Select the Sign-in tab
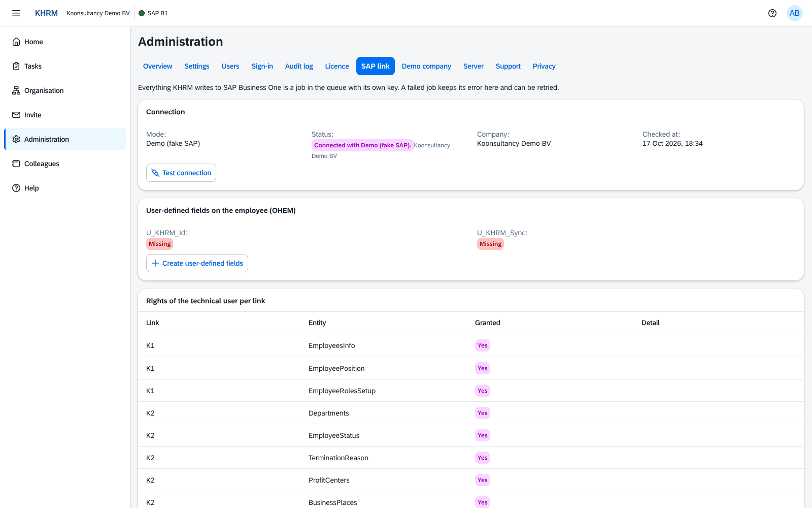 (x=262, y=66)
